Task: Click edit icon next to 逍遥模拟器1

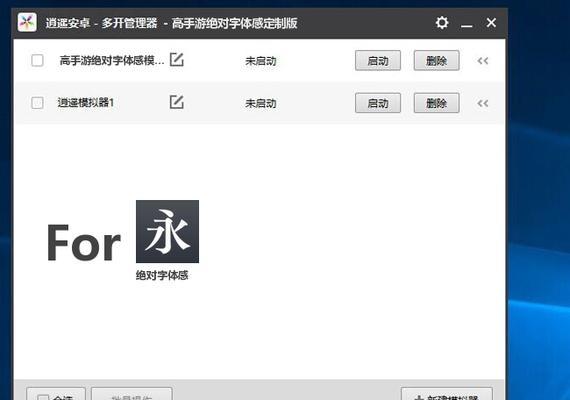Action: click(177, 102)
